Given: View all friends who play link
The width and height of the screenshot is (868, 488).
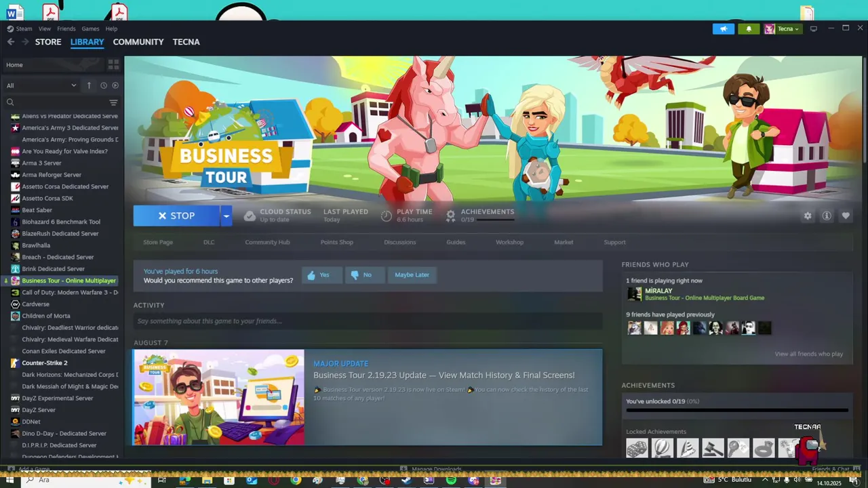Looking at the screenshot, I should (x=808, y=354).
